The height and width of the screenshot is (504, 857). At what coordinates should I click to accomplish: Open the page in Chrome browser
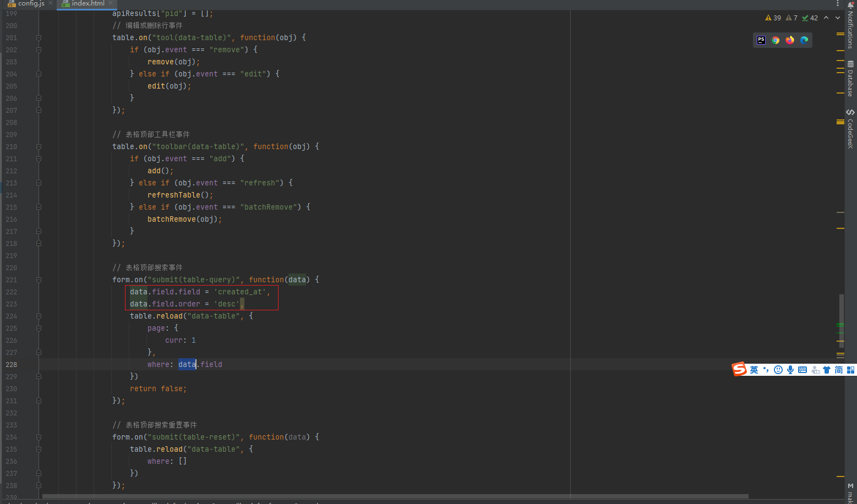776,40
